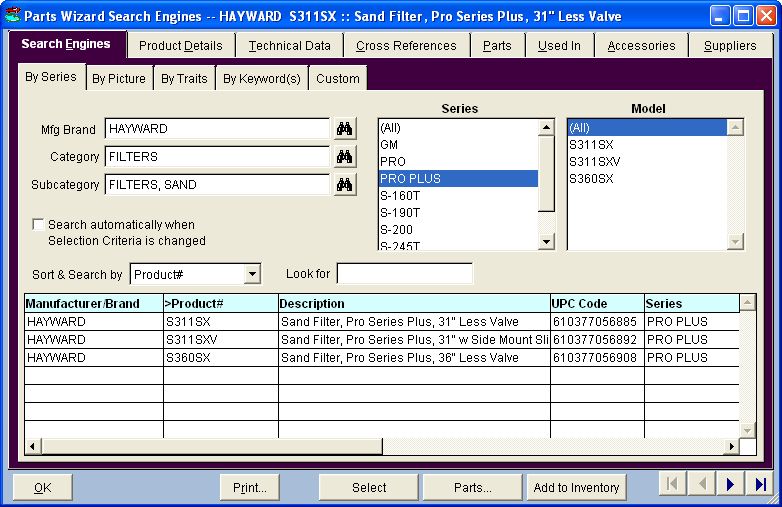
Task: Click results grid horizontal scrollbar thumb
Action: 212,446
